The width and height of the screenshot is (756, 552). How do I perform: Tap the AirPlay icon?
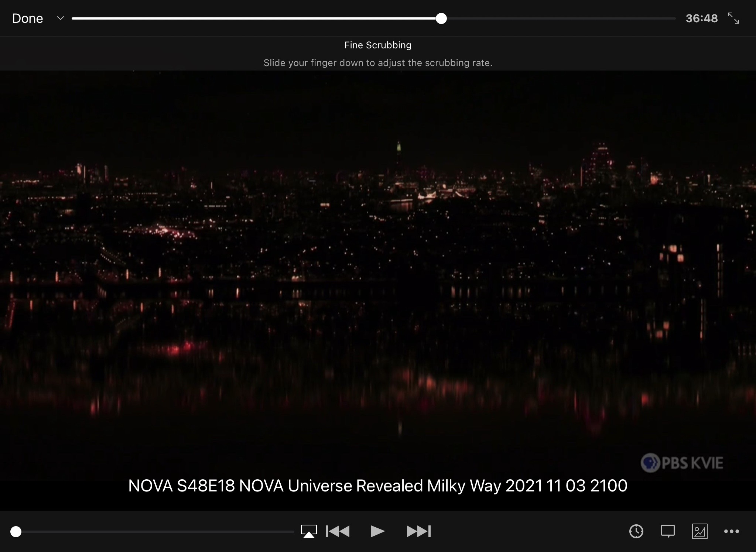tap(309, 531)
